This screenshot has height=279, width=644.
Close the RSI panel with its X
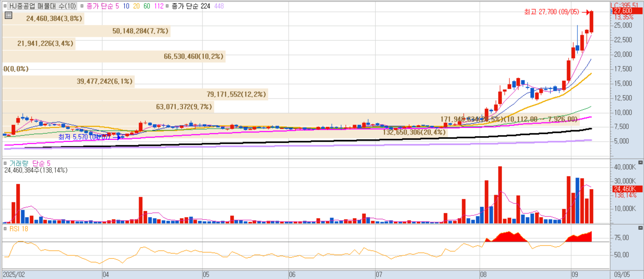640,228
